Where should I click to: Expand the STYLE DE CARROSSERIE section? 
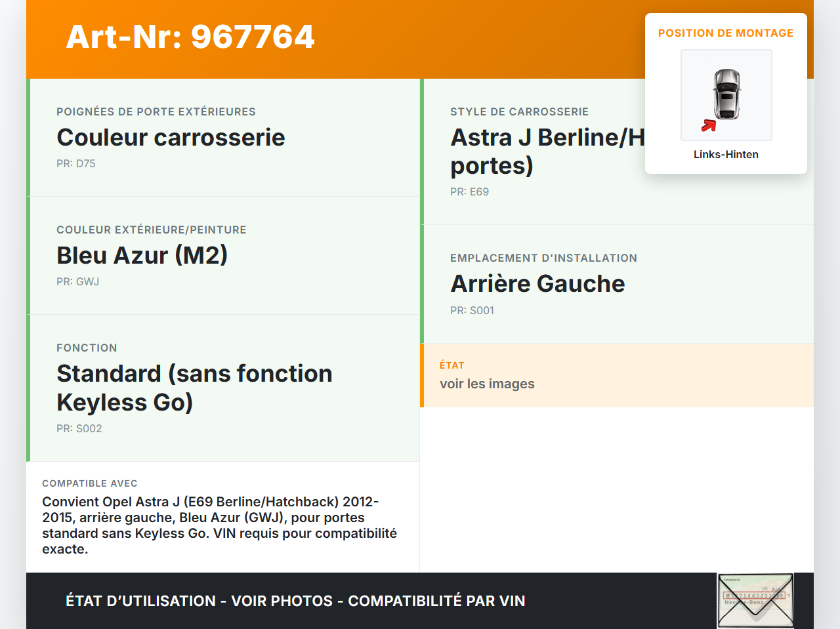[519, 112]
